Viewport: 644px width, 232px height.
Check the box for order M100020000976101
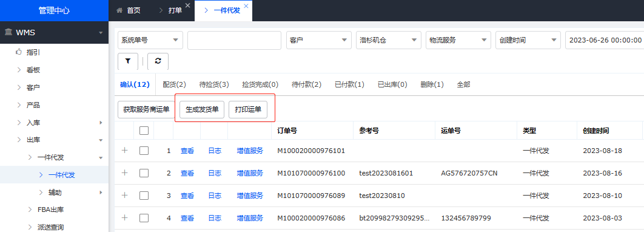click(x=144, y=151)
